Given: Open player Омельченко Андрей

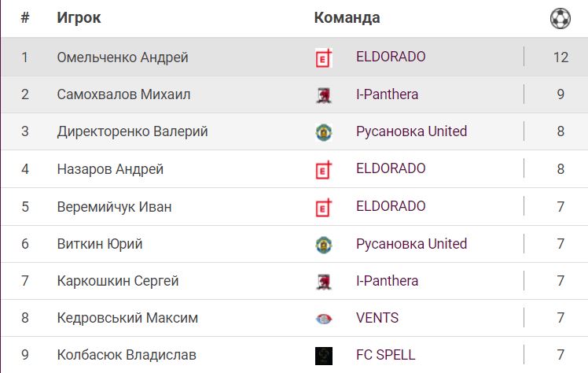Looking at the screenshot, I should (x=123, y=57).
